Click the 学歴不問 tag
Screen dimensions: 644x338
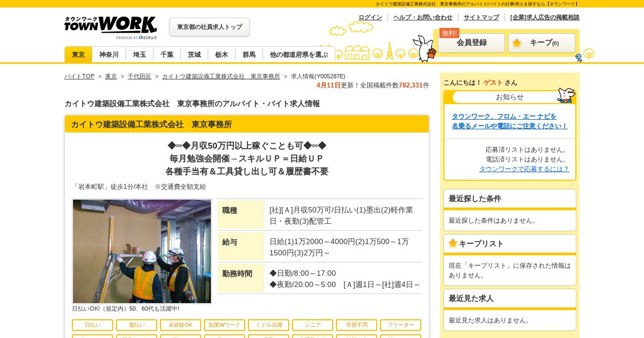coord(356,325)
